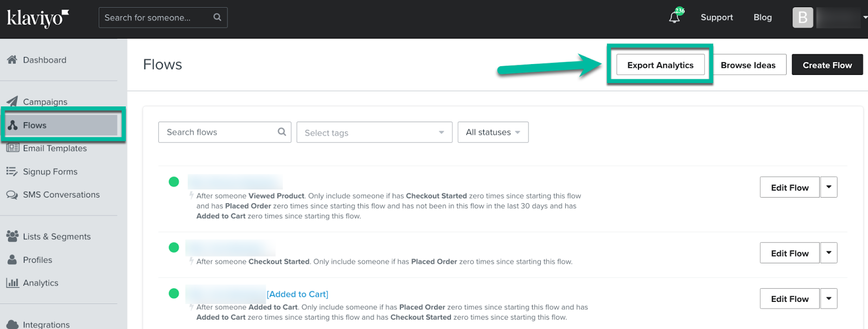
Task: Open the notifications bell icon
Action: point(674,17)
